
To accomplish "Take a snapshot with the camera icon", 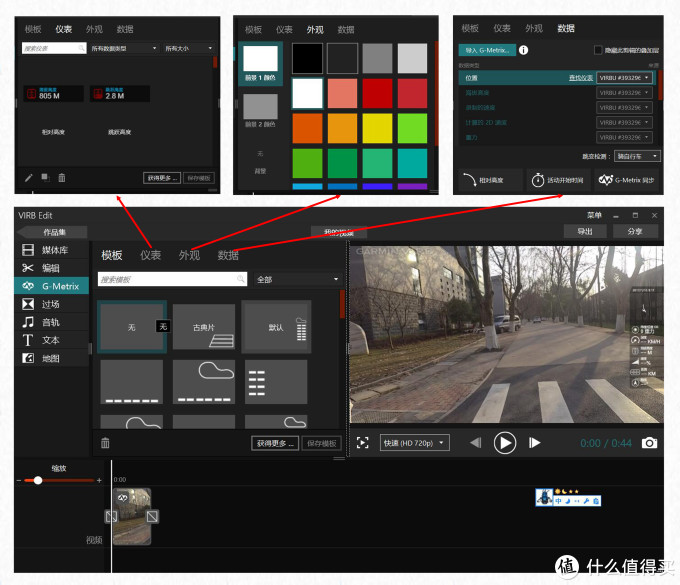I will (649, 443).
